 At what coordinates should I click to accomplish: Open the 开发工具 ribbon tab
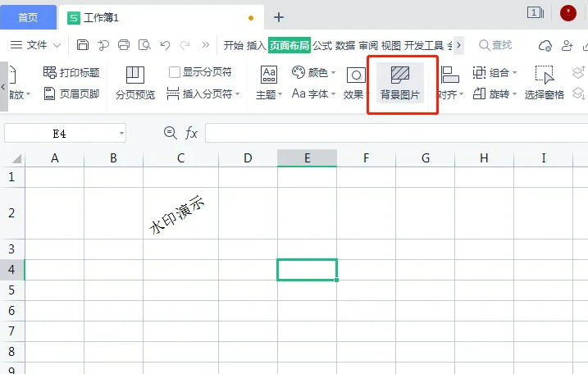click(x=424, y=45)
